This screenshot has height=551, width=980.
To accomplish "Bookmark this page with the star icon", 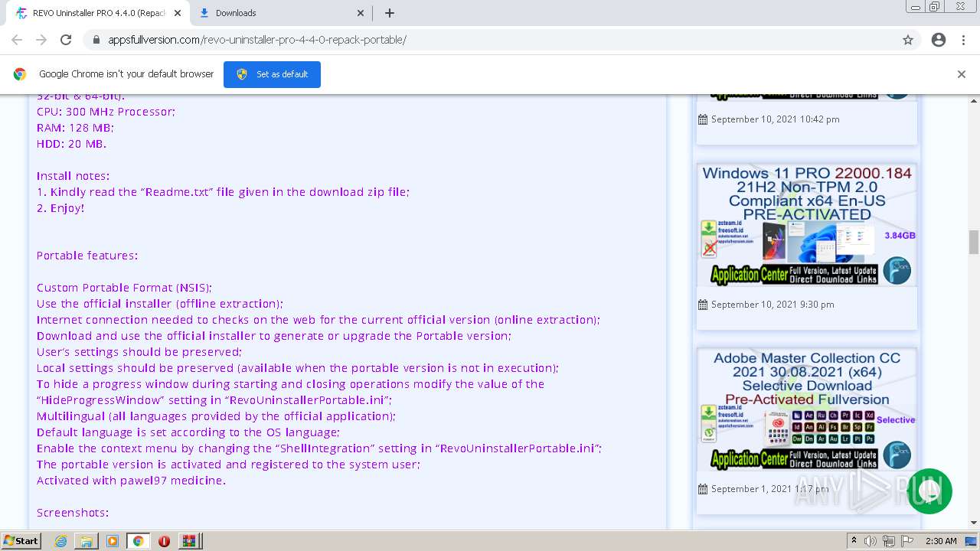I will click(908, 40).
